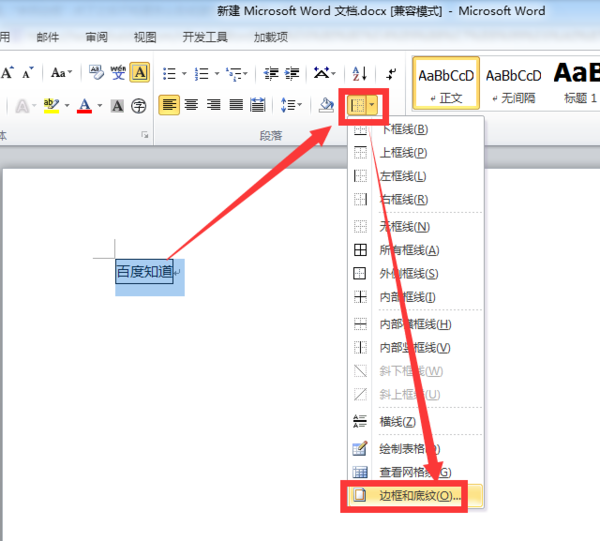Click the Phonetic Guide (wén) icon
The width and height of the screenshot is (600, 541).
[x=118, y=72]
